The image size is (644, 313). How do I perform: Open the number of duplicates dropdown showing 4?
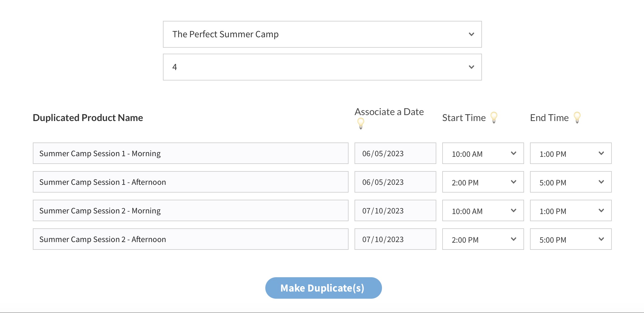point(322,67)
